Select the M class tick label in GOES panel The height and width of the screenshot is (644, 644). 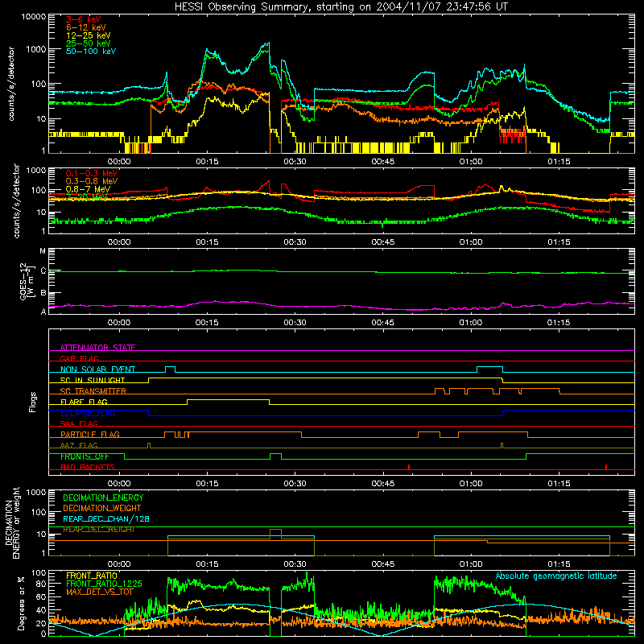pyautogui.click(x=43, y=251)
